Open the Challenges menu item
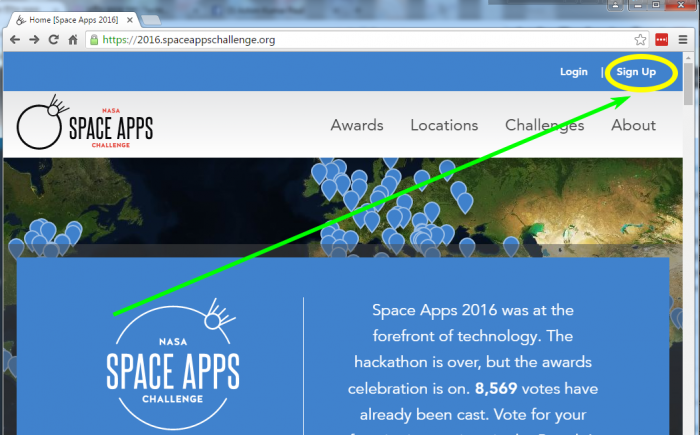The height and width of the screenshot is (435, 700). [544, 126]
